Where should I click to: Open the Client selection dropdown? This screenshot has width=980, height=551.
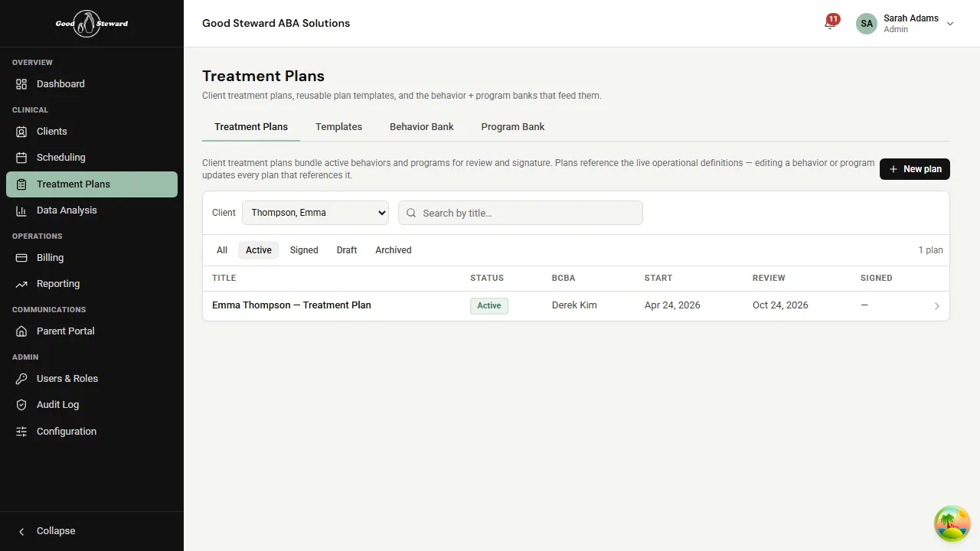point(315,212)
